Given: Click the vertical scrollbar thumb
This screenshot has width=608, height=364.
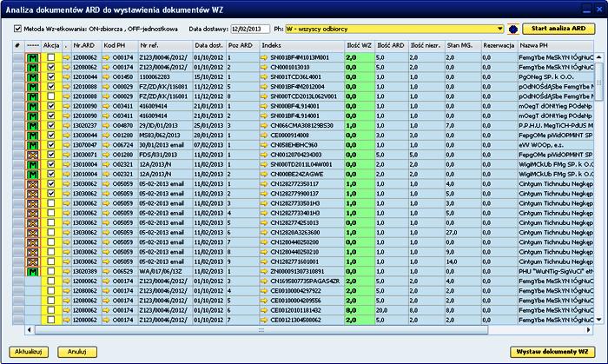Looking at the screenshot, I should (598, 83).
